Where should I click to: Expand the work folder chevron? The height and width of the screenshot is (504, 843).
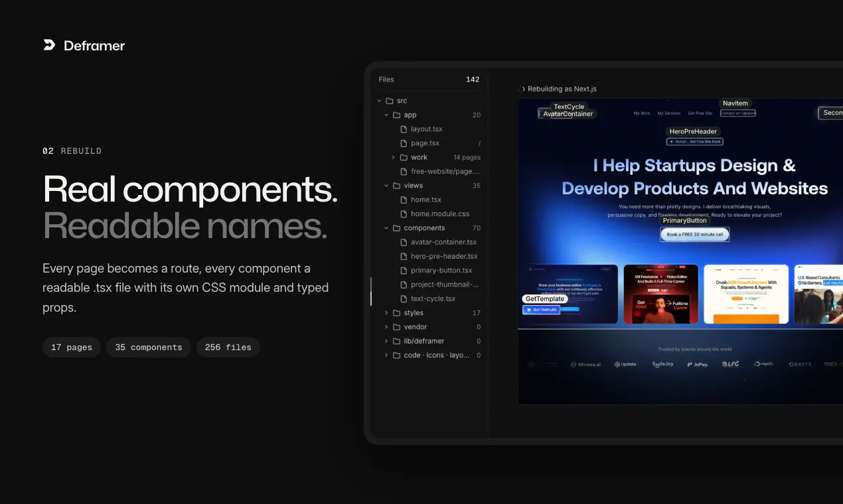click(394, 157)
